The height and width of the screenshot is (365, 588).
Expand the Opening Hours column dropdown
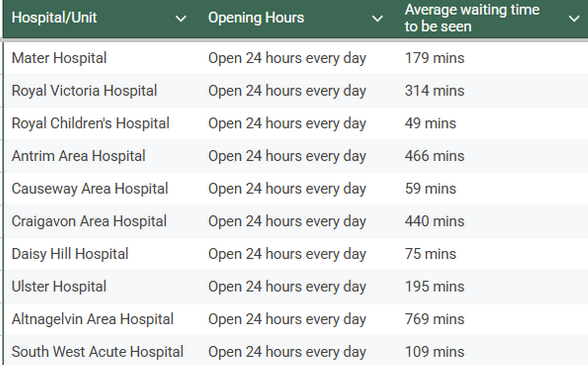click(x=377, y=19)
